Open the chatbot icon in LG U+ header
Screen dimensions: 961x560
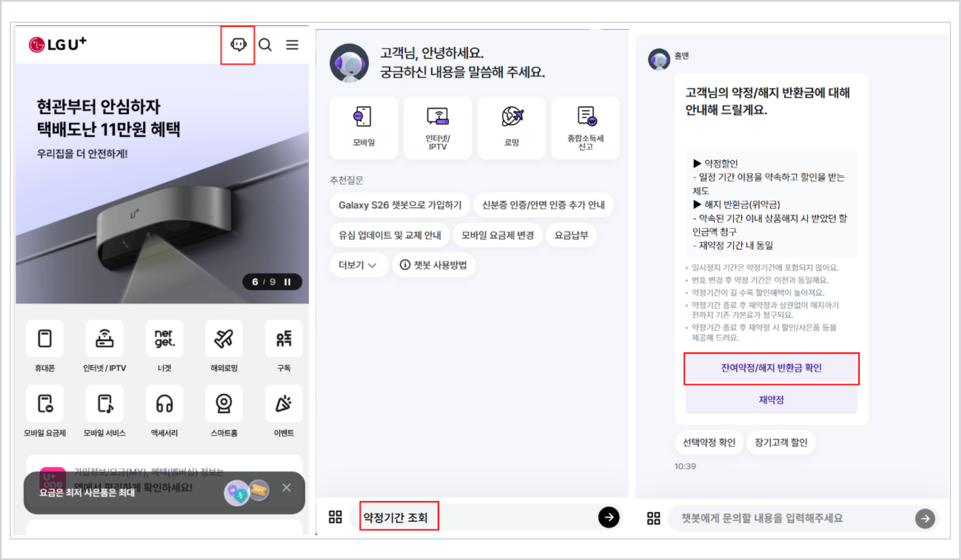click(238, 45)
